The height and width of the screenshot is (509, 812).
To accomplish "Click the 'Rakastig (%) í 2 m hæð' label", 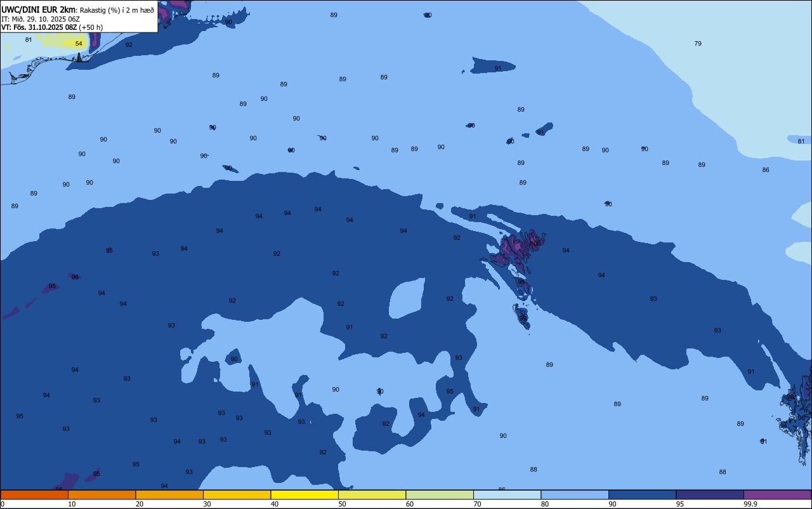I will (117, 10).
